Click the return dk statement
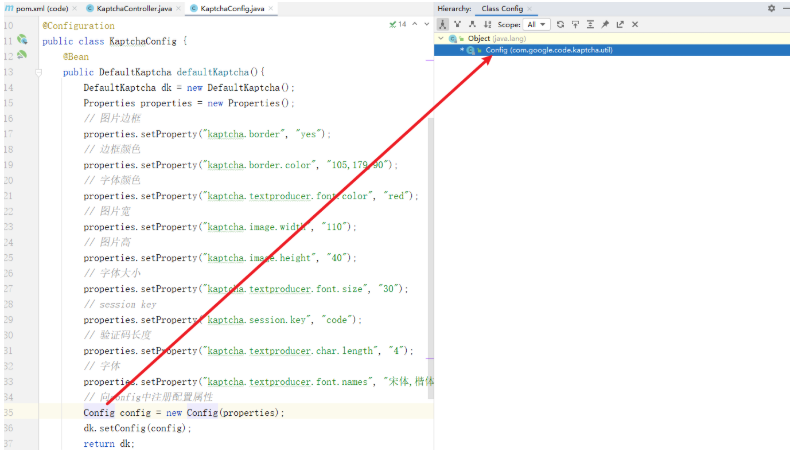This screenshot has width=790, height=450. click(109, 443)
